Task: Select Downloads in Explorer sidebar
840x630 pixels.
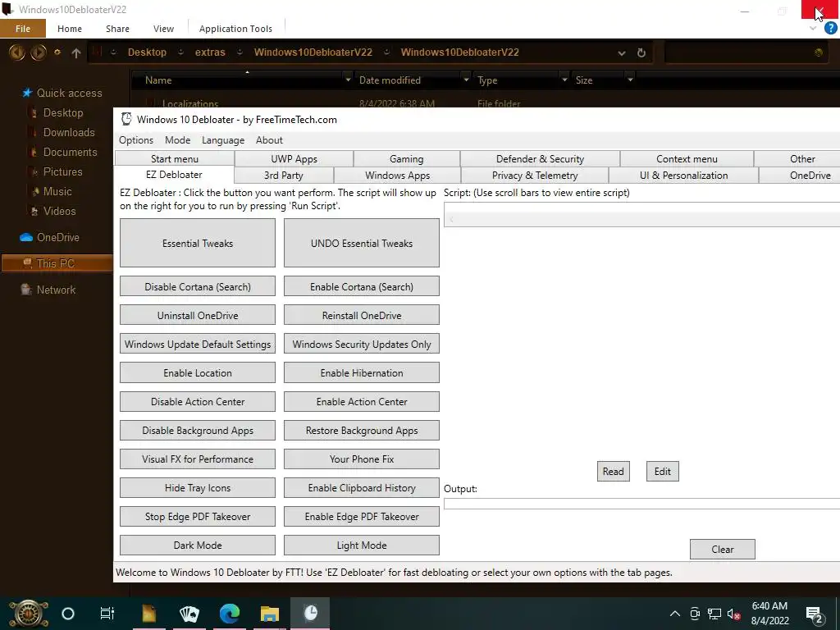Action: (x=69, y=132)
